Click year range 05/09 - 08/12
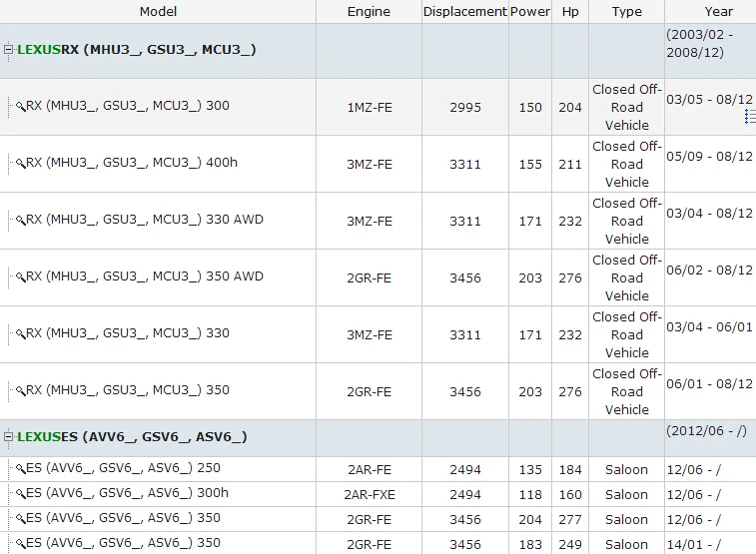 point(709,156)
